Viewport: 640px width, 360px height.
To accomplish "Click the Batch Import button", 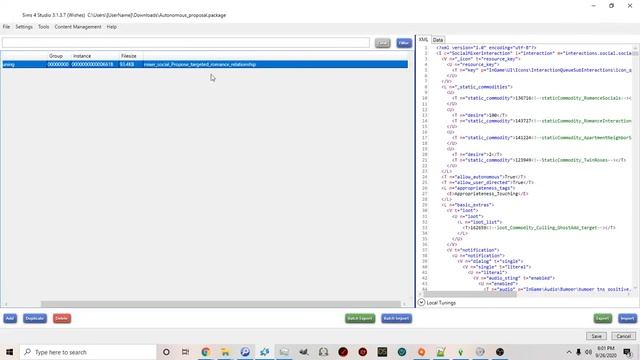I will [396, 318].
